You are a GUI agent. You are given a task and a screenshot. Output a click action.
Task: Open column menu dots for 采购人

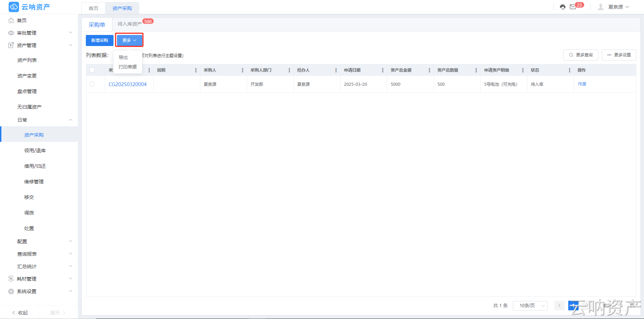coord(243,70)
